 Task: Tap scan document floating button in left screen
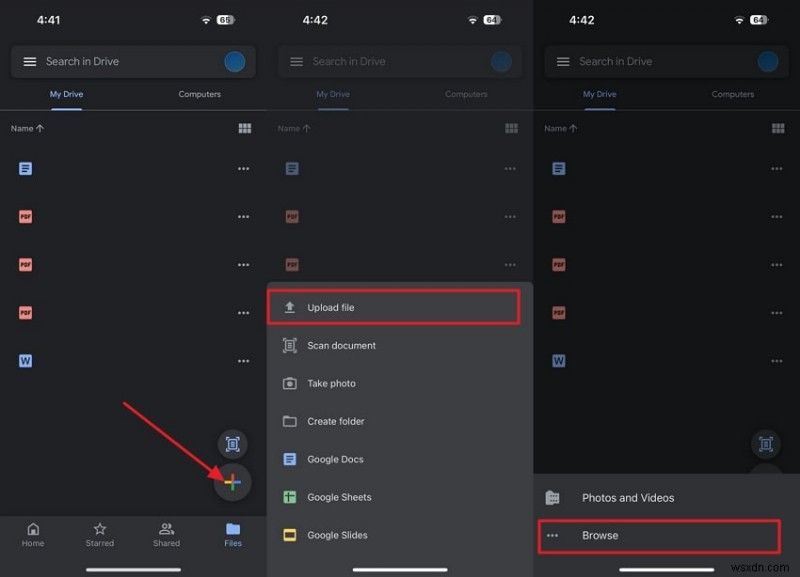tap(233, 444)
